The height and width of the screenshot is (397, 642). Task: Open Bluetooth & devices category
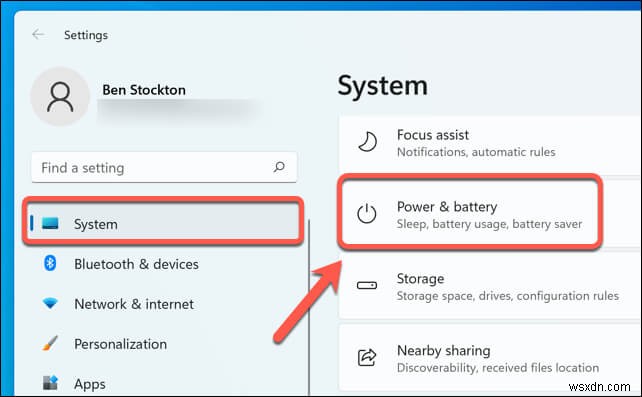click(136, 264)
